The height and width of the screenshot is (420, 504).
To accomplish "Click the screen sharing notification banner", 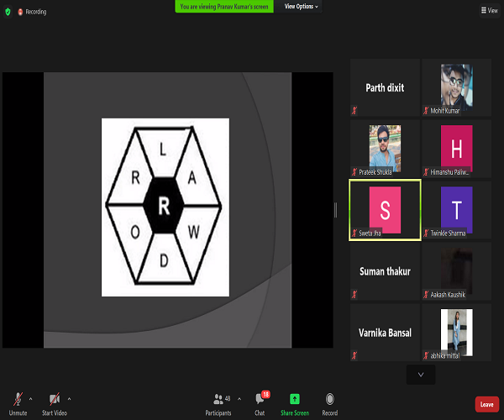I will [x=224, y=7].
